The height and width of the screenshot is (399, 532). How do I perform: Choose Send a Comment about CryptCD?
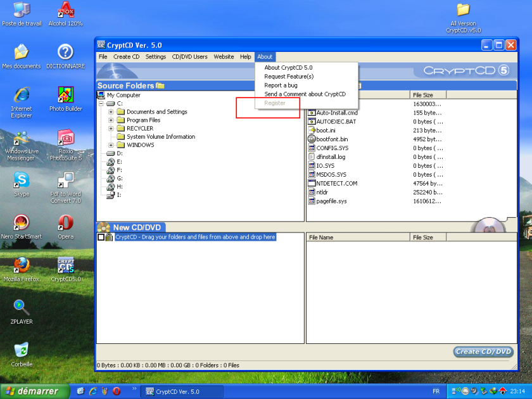click(x=307, y=94)
